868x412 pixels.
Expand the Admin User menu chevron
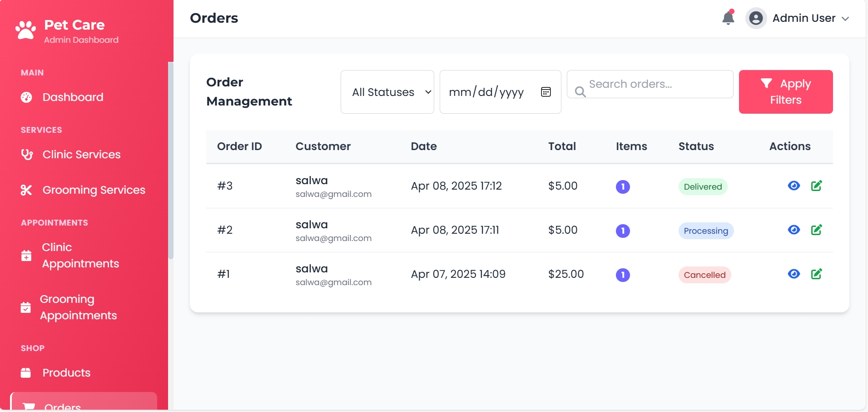tap(845, 19)
